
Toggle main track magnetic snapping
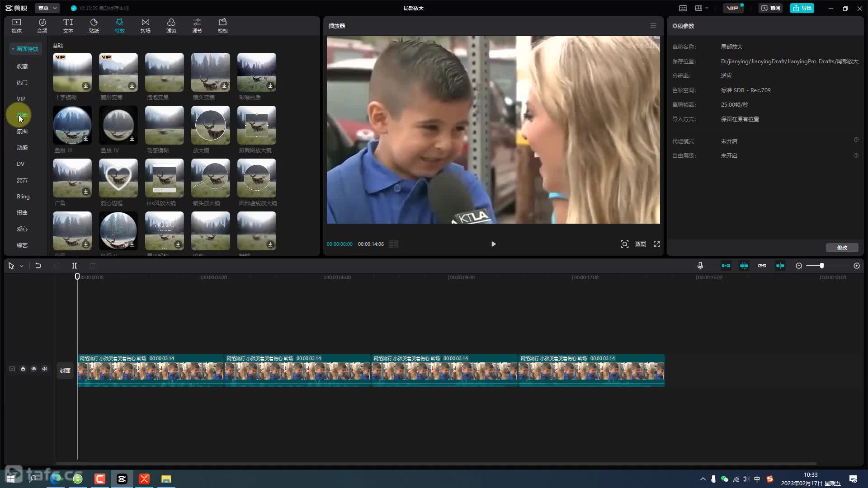726,266
